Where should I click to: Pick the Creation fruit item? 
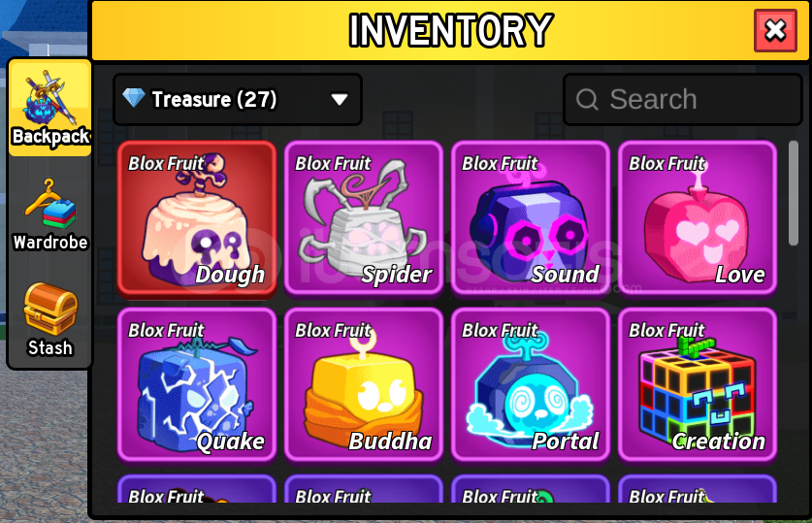[x=697, y=385]
